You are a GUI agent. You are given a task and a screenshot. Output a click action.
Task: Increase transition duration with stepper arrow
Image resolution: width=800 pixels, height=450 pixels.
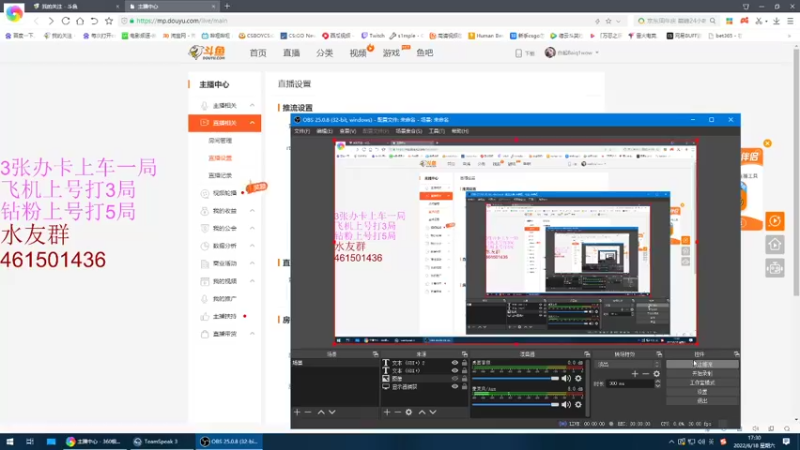[x=657, y=381]
